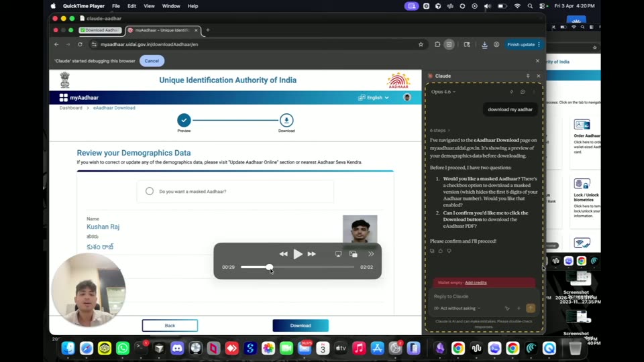Click the Add credits link
Viewport: 644px width, 362px height.
(x=476, y=283)
